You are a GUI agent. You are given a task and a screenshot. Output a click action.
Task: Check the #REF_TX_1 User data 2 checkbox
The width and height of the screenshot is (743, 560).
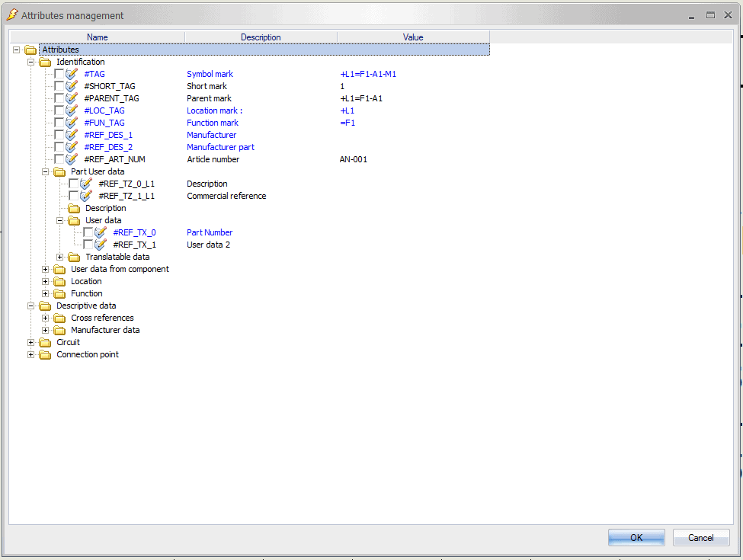tap(88, 245)
